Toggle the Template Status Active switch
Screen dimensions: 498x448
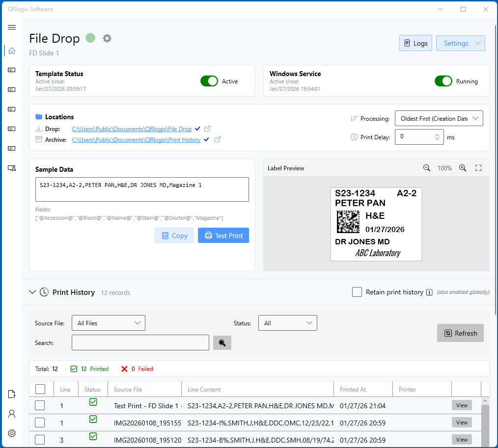pos(209,81)
